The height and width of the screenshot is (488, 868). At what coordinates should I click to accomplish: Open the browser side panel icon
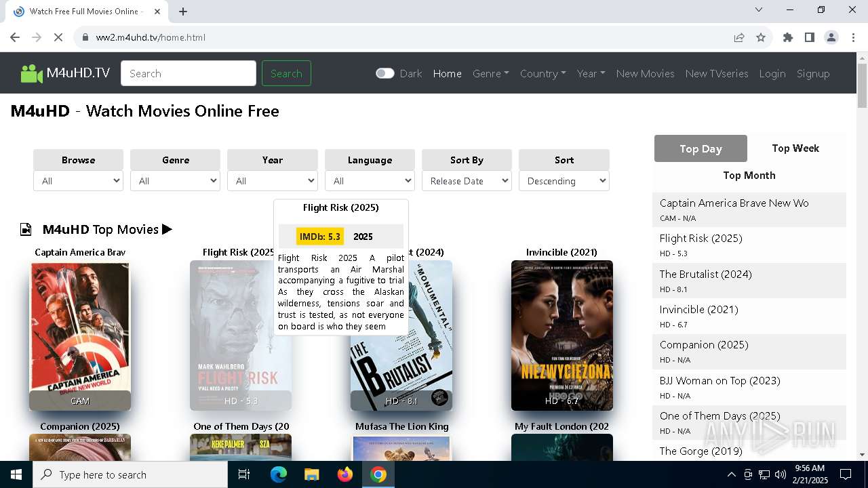pyautogui.click(x=810, y=37)
